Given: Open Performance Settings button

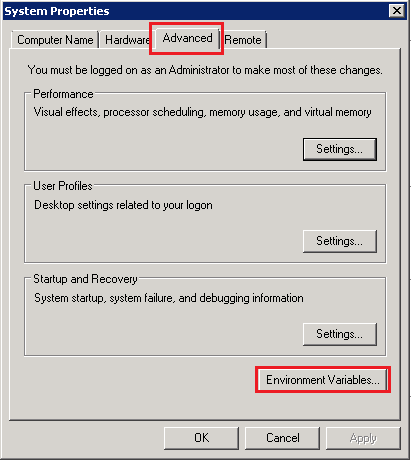Looking at the screenshot, I should [340, 149].
